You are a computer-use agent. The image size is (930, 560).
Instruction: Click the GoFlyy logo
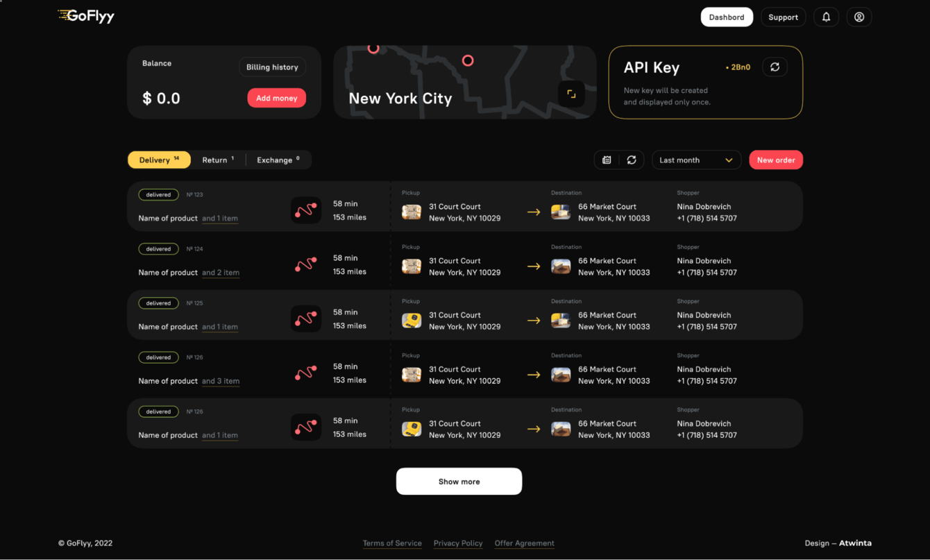point(86,16)
